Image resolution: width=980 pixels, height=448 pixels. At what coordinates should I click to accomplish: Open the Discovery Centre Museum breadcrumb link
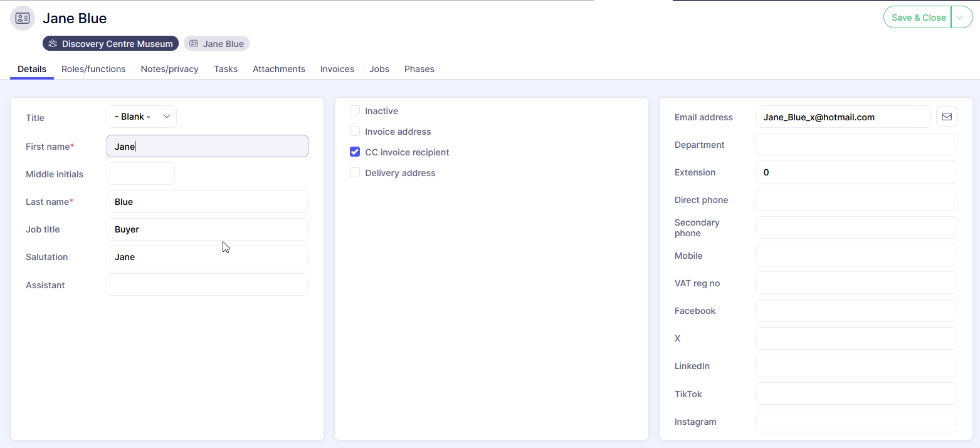point(117,44)
